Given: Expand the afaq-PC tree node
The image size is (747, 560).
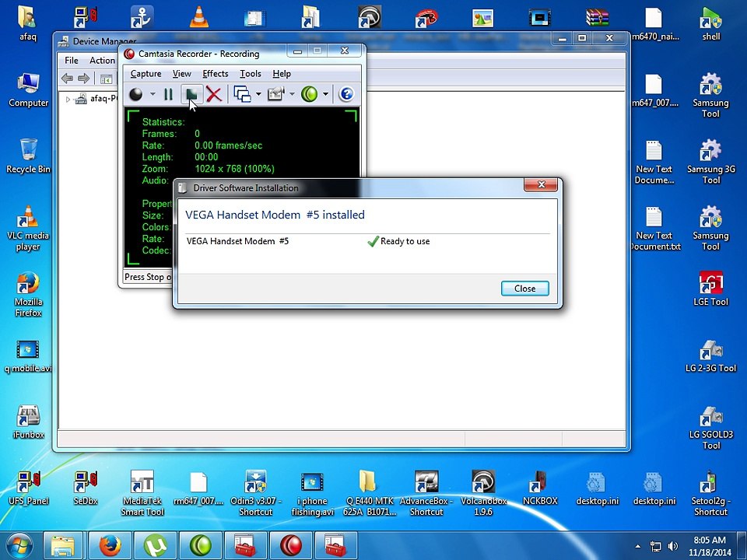Looking at the screenshot, I should [x=68, y=99].
